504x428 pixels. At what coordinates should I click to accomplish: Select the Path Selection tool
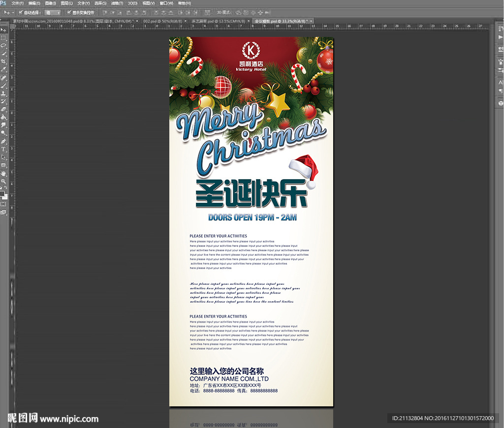tap(3, 157)
